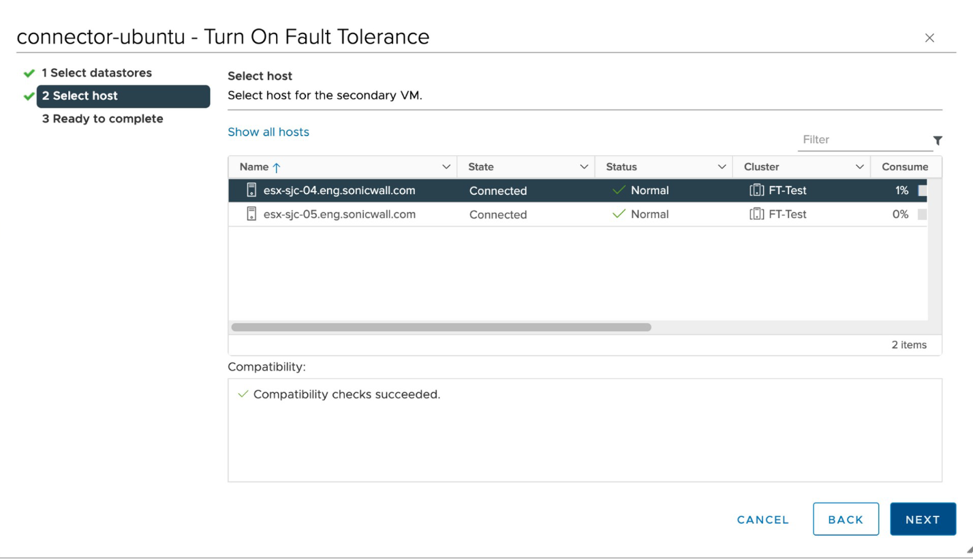Click FT-Test cluster icon in first row
Viewport: 973px width, 560px height.
[756, 191]
